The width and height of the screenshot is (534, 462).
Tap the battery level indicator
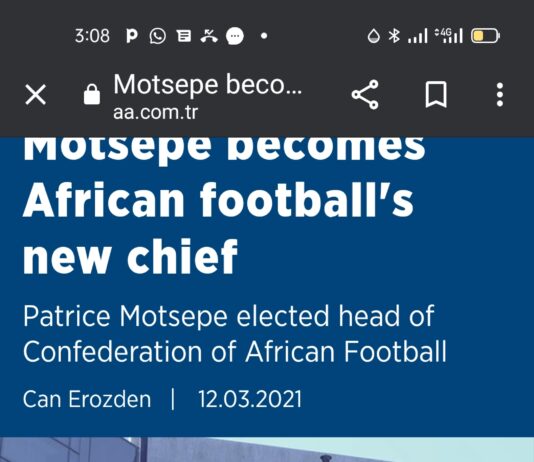[x=485, y=36]
